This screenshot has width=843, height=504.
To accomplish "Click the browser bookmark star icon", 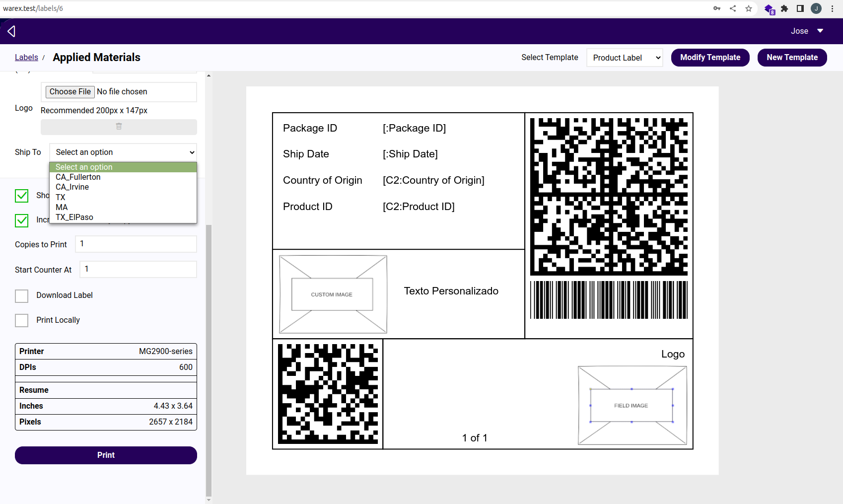I will click(749, 8).
